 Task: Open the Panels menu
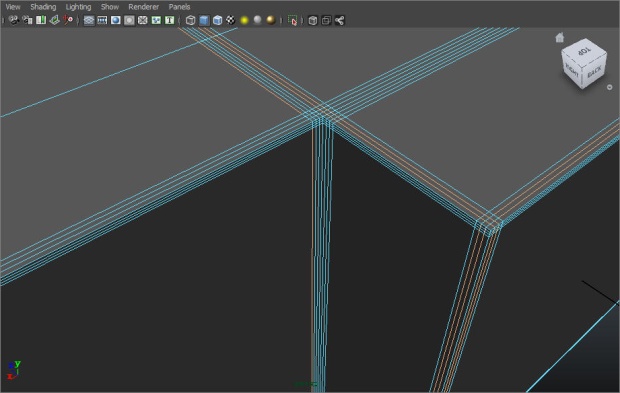pyautogui.click(x=179, y=7)
